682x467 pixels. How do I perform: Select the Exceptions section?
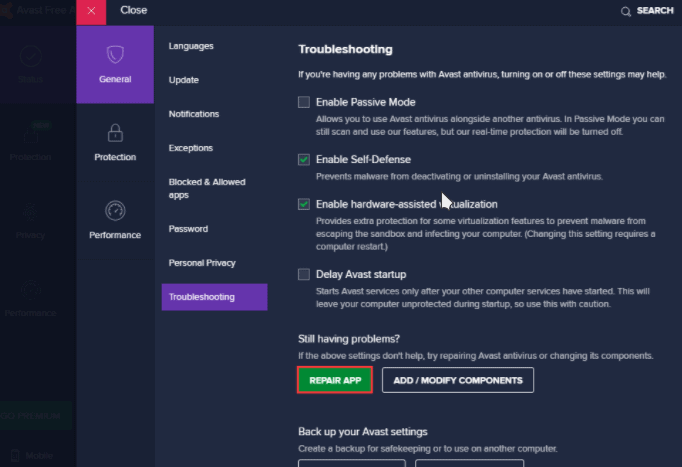[x=191, y=148]
